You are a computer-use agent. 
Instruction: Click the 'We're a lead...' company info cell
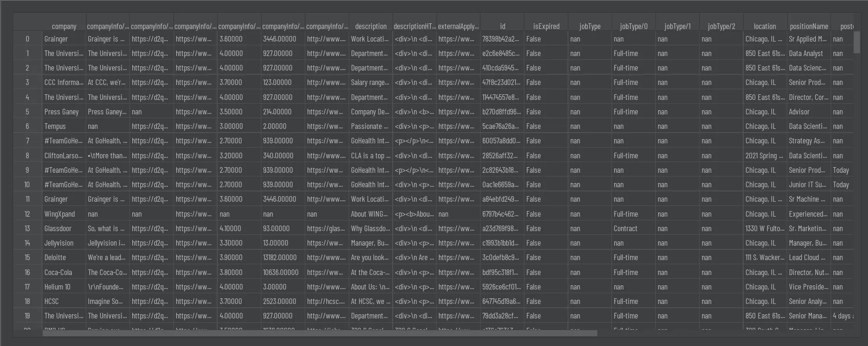click(x=108, y=257)
